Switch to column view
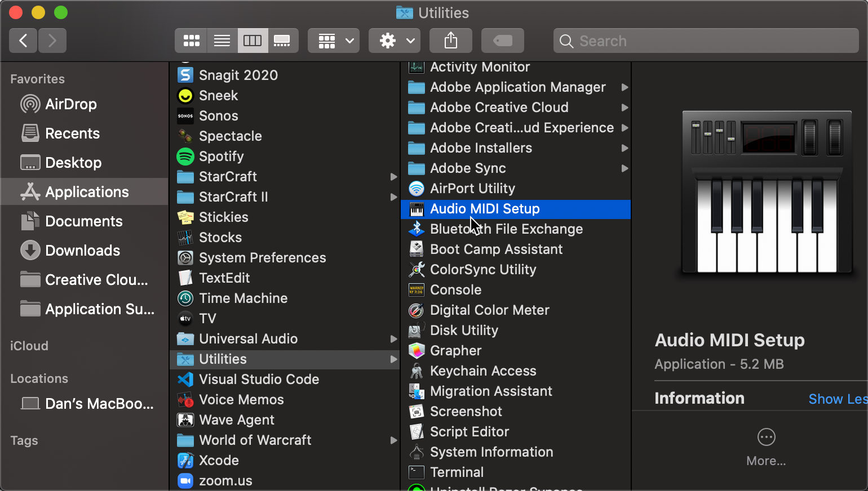The height and width of the screenshot is (491, 868). [x=253, y=41]
